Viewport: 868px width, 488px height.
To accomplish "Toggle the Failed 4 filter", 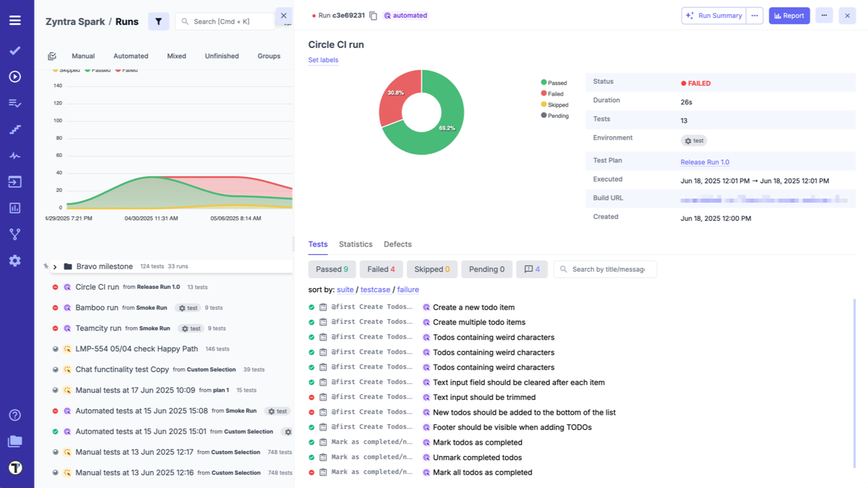I will point(380,269).
